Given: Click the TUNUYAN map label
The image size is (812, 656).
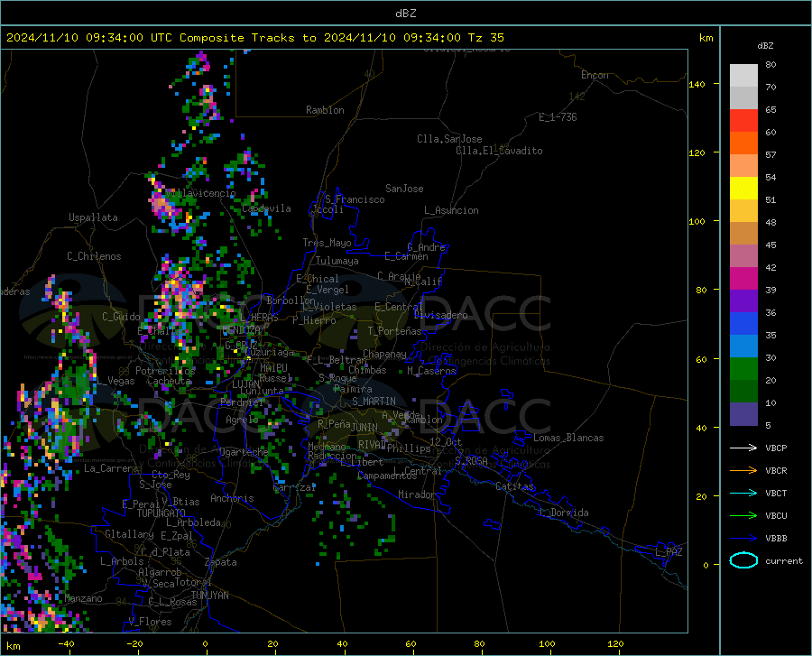Looking at the screenshot, I should click(x=209, y=596).
